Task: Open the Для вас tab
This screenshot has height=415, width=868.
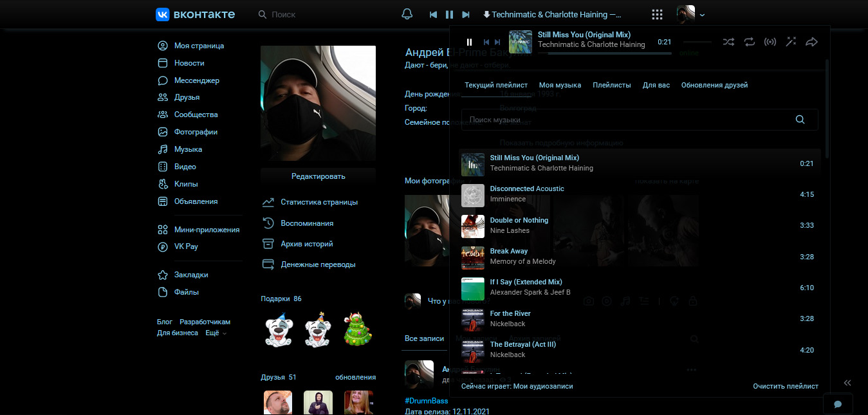Action: coord(656,85)
